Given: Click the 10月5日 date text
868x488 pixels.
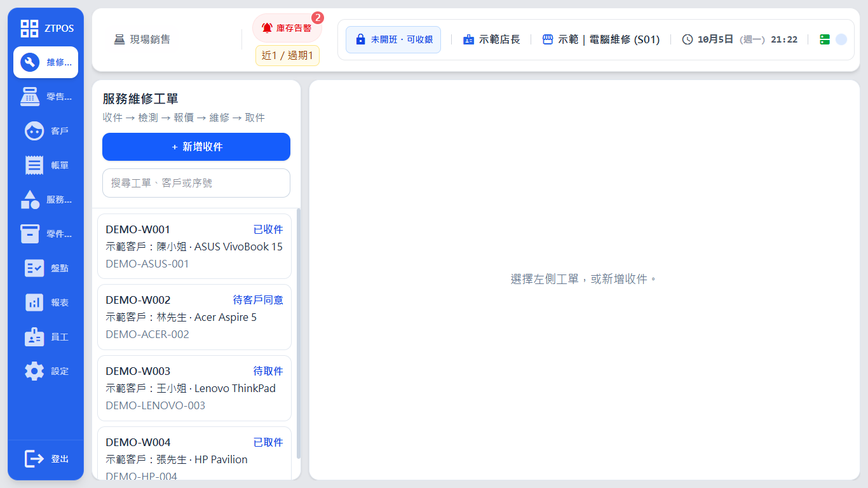Looking at the screenshot, I should 715,39.
